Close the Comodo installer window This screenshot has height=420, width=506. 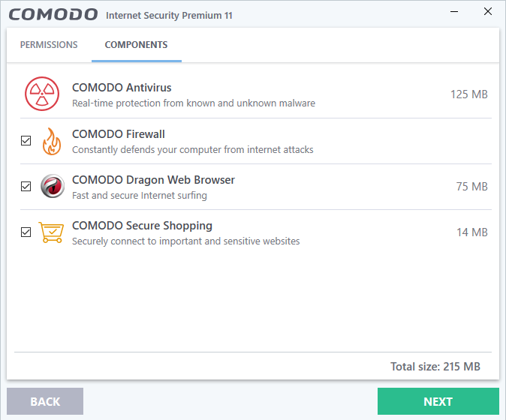click(488, 12)
